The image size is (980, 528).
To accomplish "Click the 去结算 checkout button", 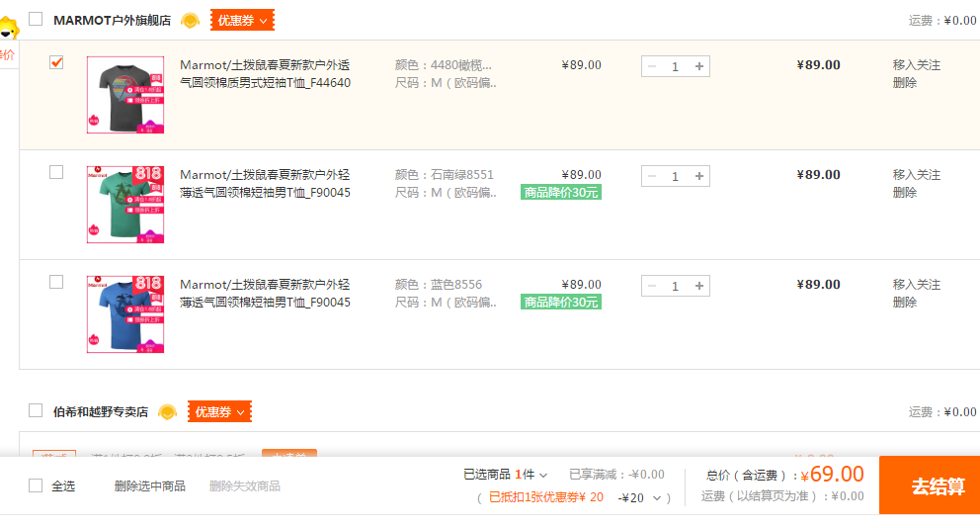I will click(x=930, y=485).
